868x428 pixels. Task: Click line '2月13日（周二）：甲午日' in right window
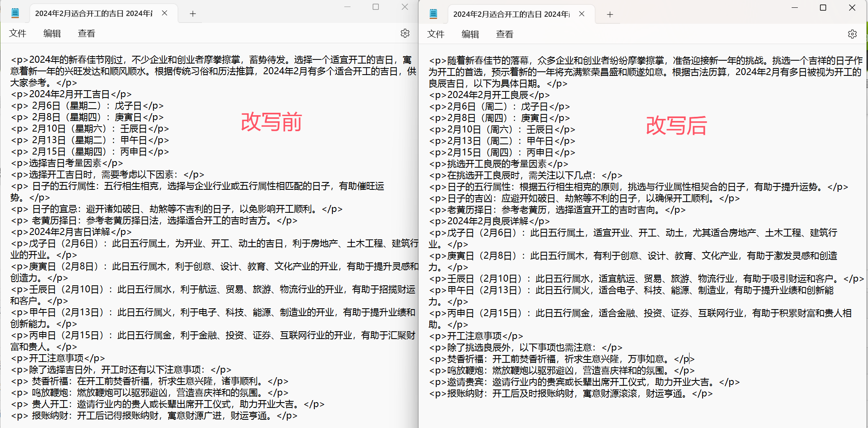502,141
